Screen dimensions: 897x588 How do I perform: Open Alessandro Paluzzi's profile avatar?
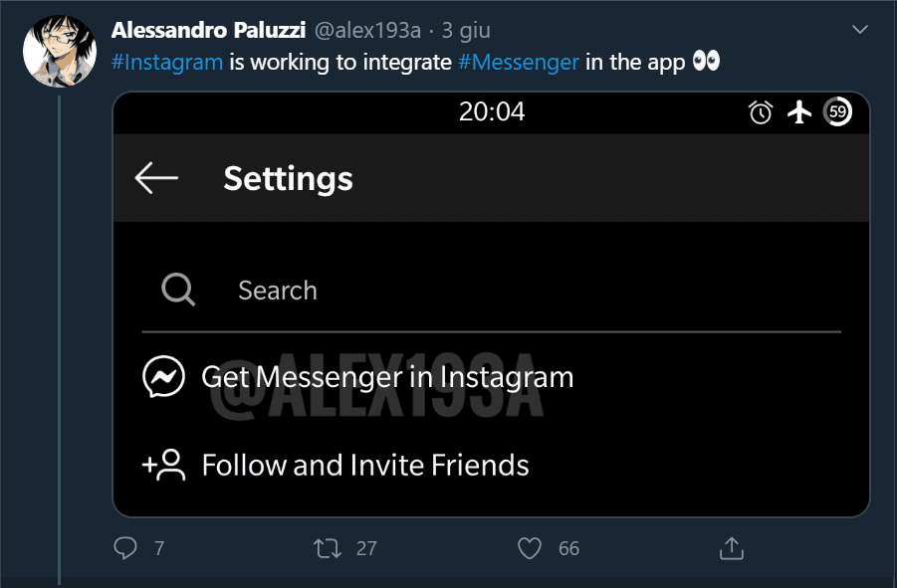59,52
